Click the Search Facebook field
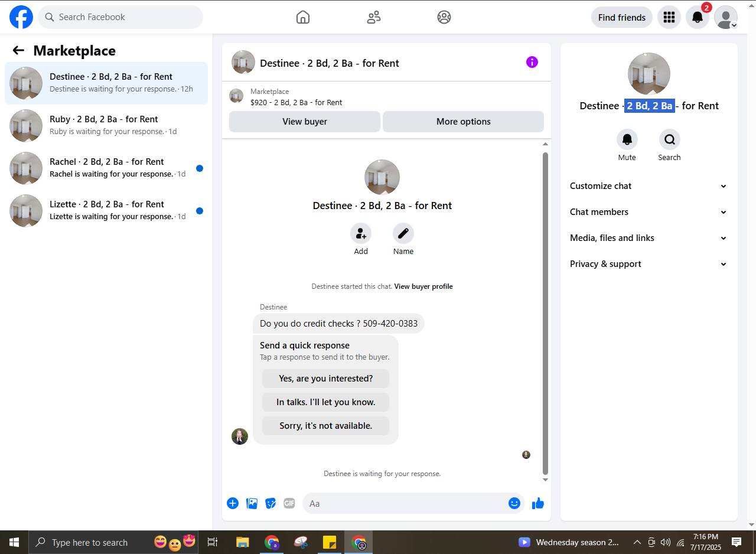Viewport: 756px width, 554px height. click(120, 17)
